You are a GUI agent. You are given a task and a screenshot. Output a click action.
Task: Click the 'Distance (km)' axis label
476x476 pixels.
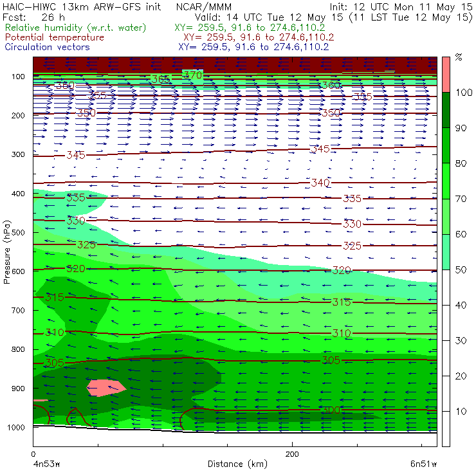click(237, 464)
